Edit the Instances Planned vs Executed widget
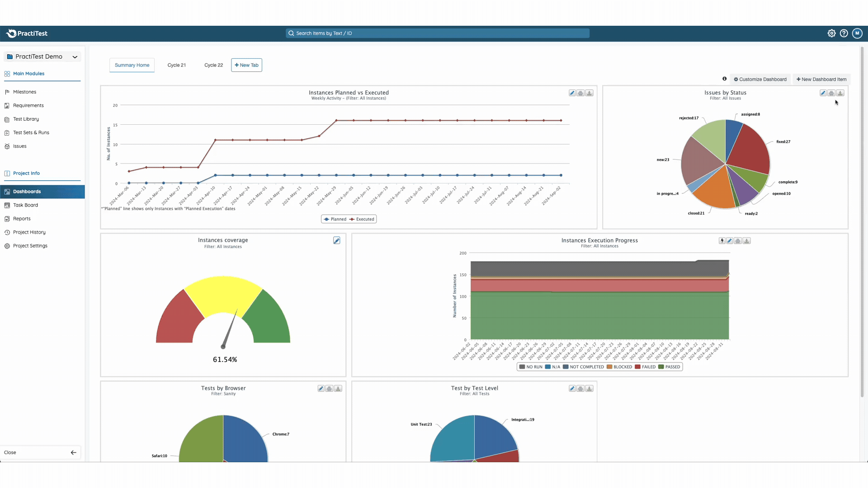The height and width of the screenshot is (488, 868). [x=572, y=93]
